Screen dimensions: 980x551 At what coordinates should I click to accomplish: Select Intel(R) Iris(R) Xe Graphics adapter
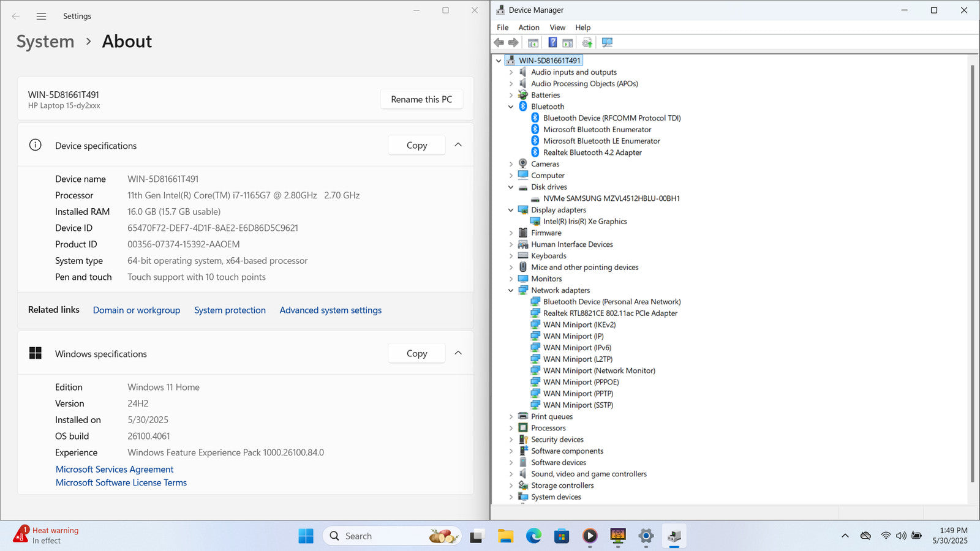(585, 222)
